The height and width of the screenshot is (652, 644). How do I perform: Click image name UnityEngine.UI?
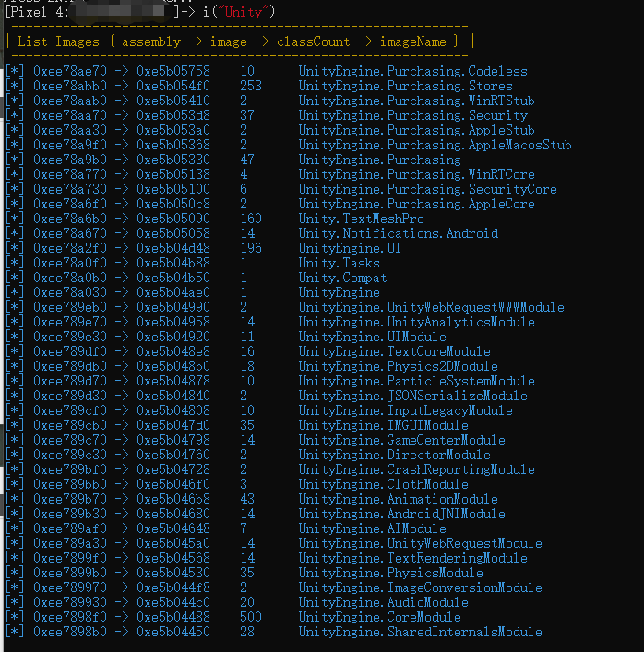coord(350,248)
